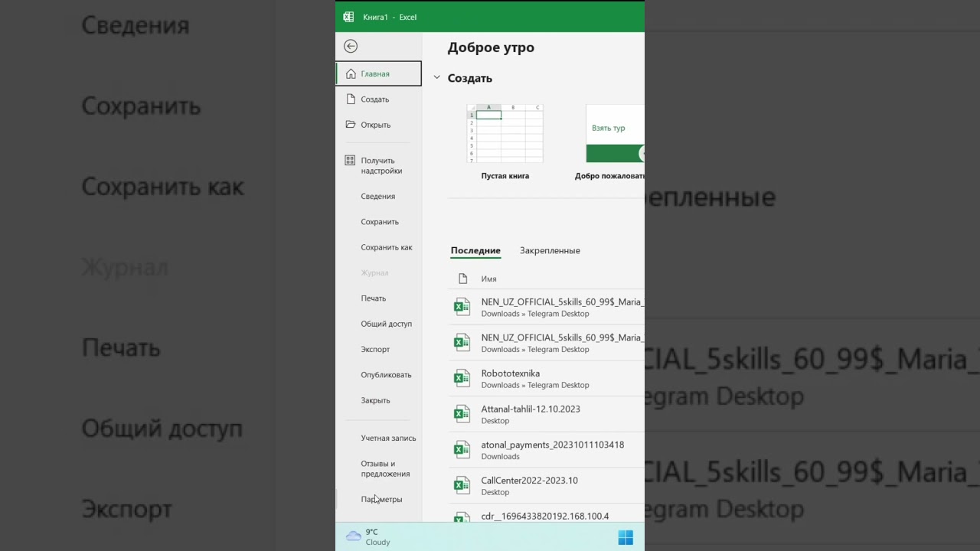Switch to the Последние tab
Viewport: 980px width, 551px height.
pos(475,250)
